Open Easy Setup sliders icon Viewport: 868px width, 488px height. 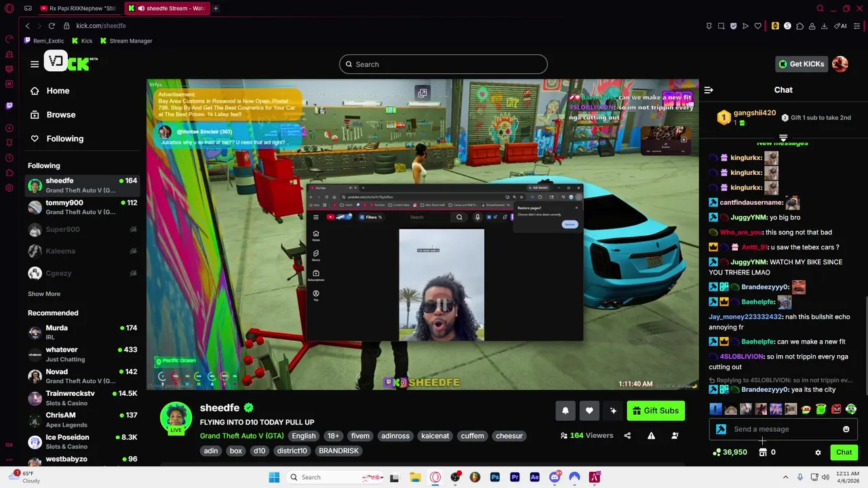(857, 26)
